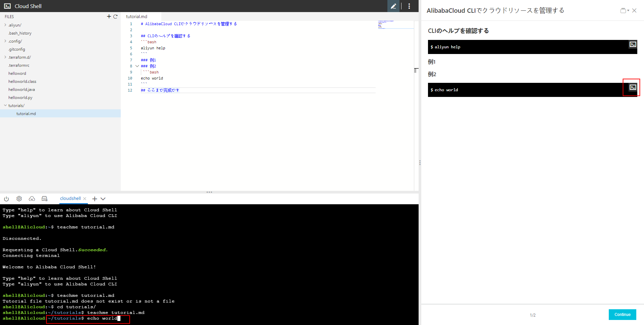Open .bash_history file
Viewport: 644px width, 325px height.
[20, 33]
